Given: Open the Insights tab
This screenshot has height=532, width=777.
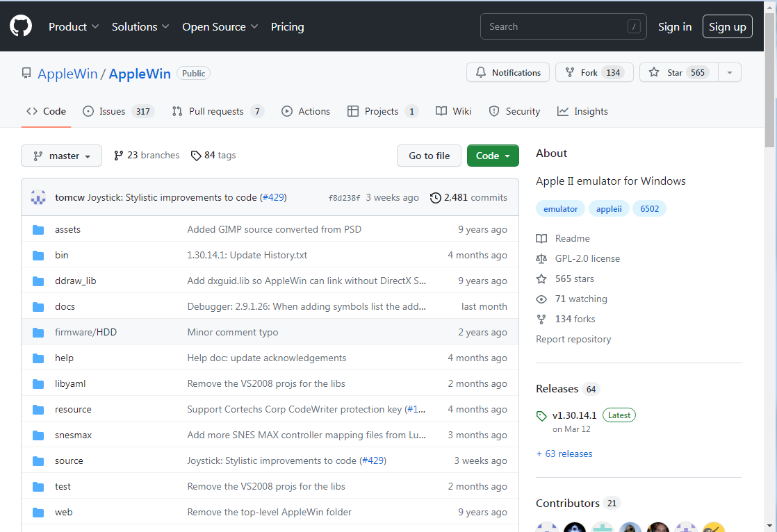Looking at the screenshot, I should click(x=582, y=111).
